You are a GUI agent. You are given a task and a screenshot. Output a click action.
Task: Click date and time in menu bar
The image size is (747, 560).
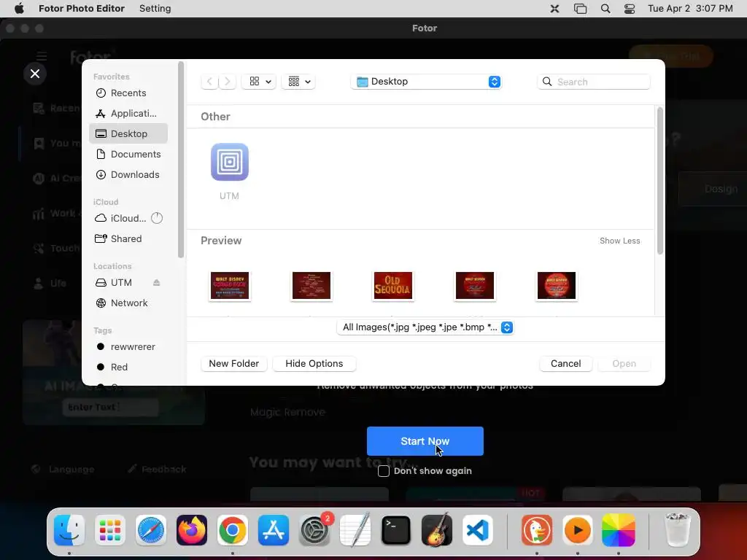(x=690, y=8)
